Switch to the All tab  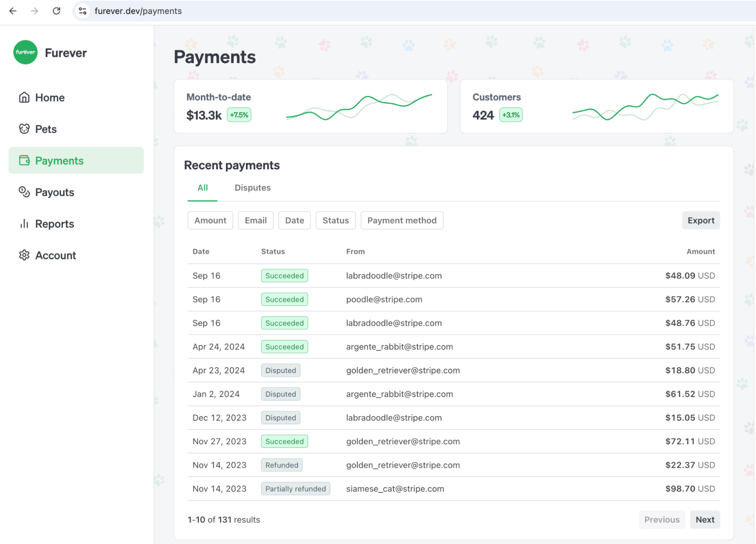coord(203,188)
